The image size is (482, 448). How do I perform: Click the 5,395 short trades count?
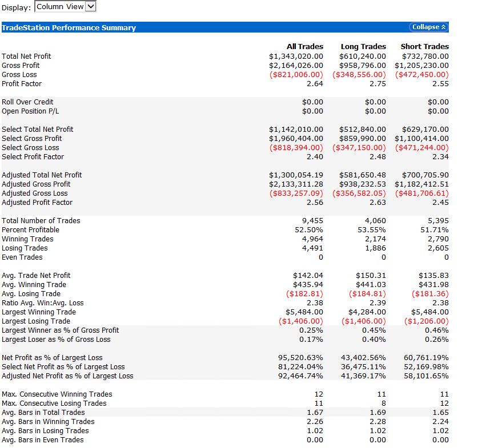point(439,221)
